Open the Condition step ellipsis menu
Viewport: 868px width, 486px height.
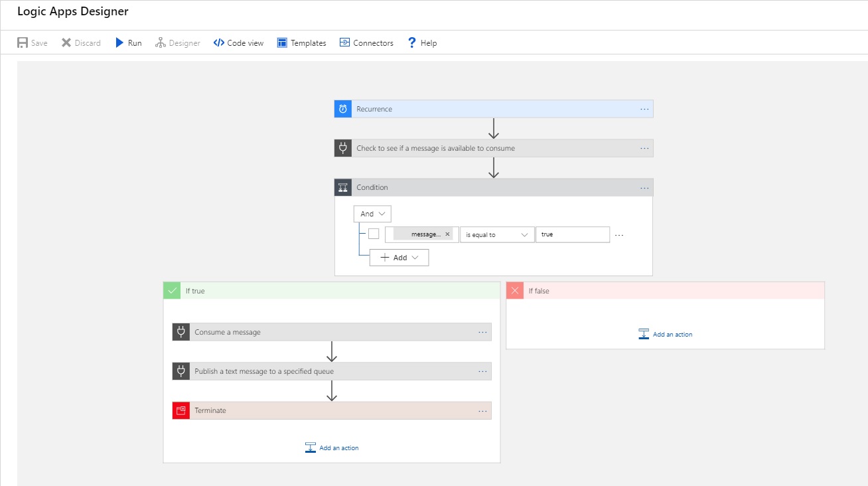pyautogui.click(x=644, y=187)
